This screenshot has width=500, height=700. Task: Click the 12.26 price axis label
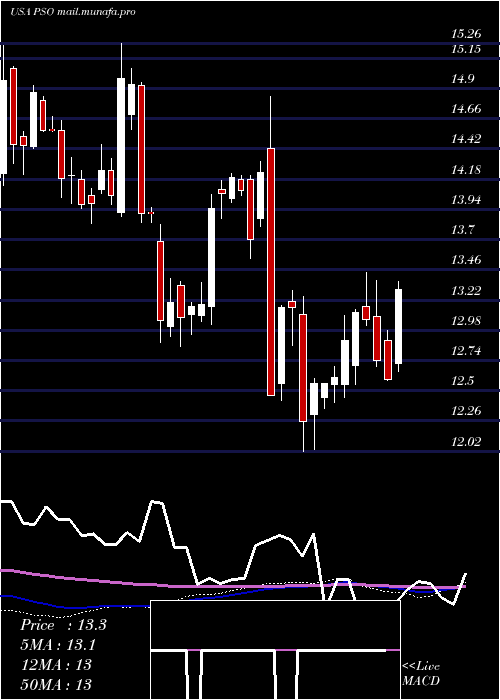pos(467,411)
